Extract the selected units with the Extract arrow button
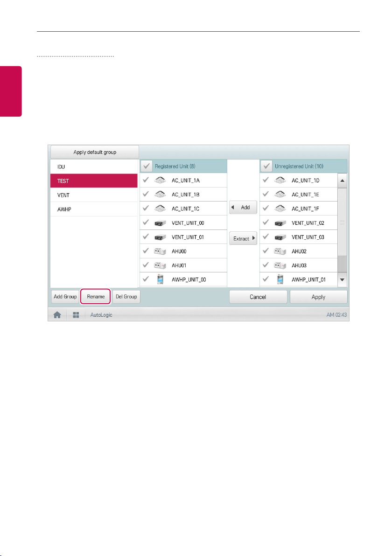 click(243, 238)
